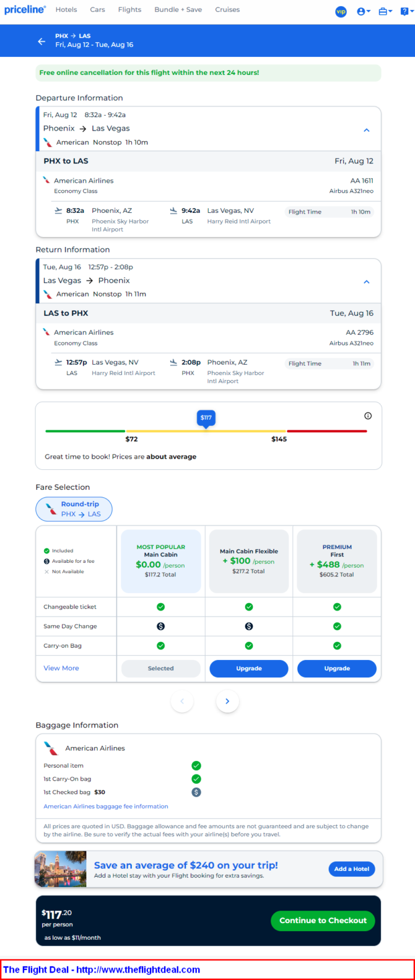The width and height of the screenshot is (415, 980).
Task: Open the Flights menu
Action: 129,10
